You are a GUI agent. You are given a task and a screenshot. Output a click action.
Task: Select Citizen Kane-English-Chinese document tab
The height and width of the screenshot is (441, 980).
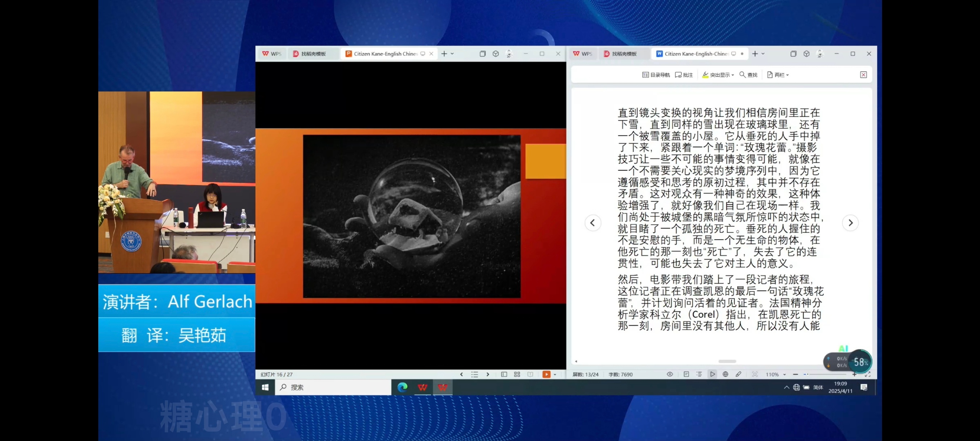tap(696, 53)
